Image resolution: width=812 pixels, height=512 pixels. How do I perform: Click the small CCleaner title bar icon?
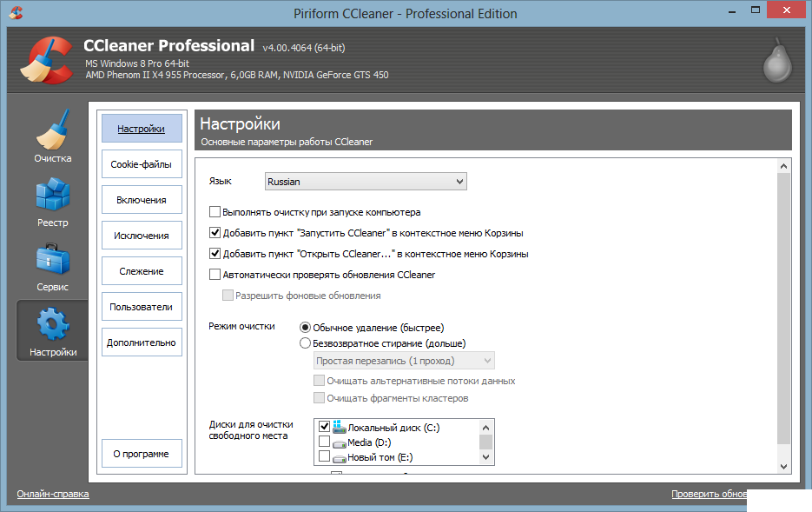click(16, 13)
